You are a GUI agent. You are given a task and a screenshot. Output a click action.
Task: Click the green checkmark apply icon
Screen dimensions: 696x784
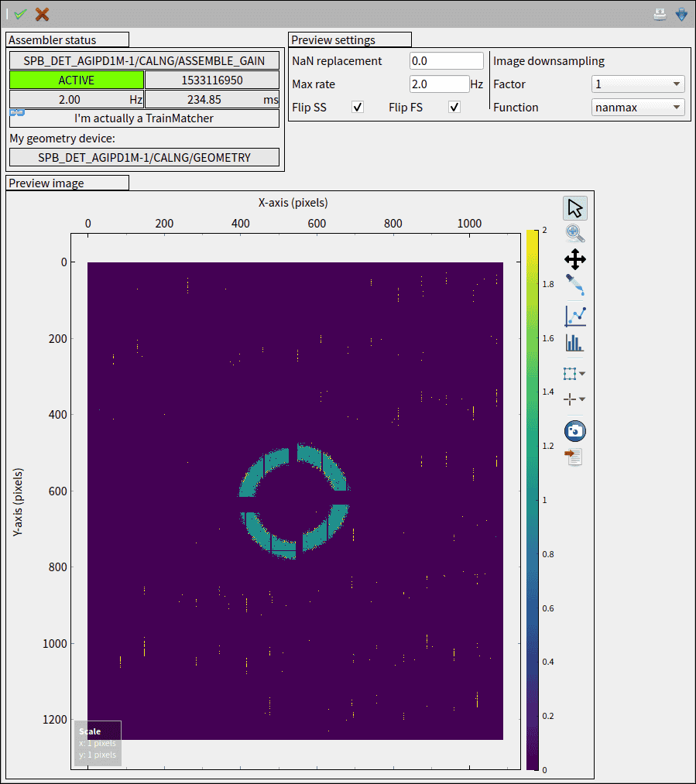[x=20, y=14]
